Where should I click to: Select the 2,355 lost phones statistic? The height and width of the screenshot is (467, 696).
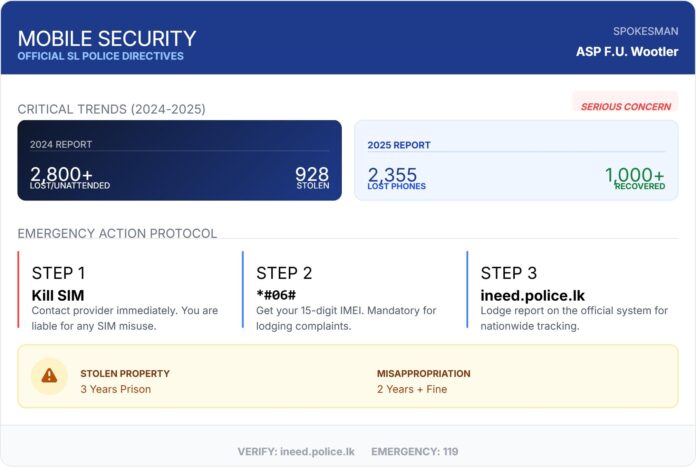392,175
